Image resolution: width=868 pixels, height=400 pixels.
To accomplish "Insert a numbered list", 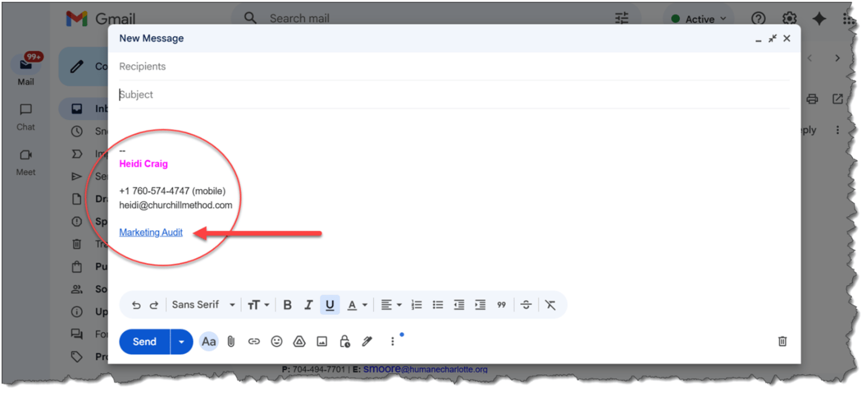I will pos(416,305).
